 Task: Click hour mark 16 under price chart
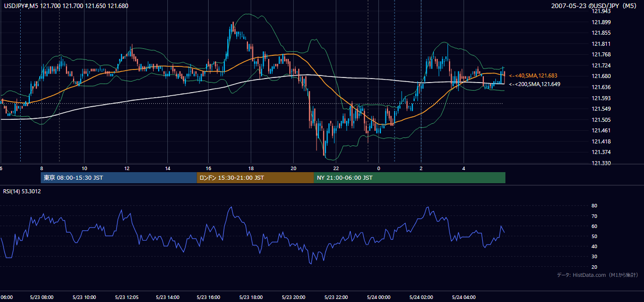(x=209, y=168)
